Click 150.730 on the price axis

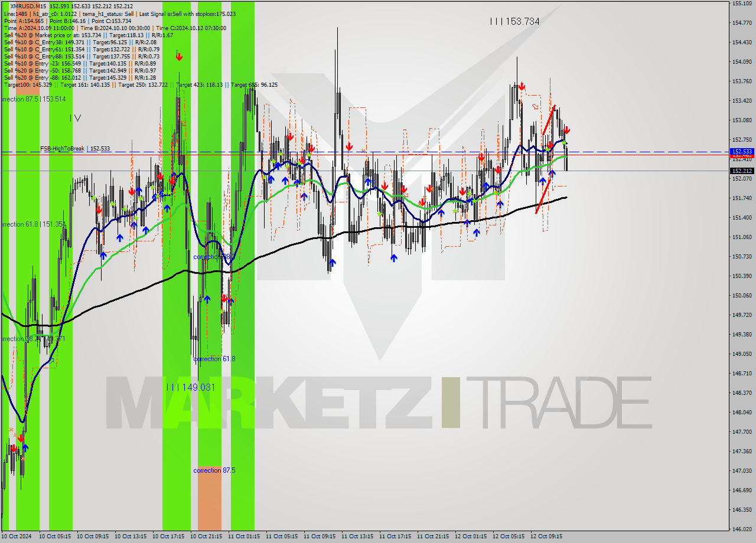tap(742, 256)
